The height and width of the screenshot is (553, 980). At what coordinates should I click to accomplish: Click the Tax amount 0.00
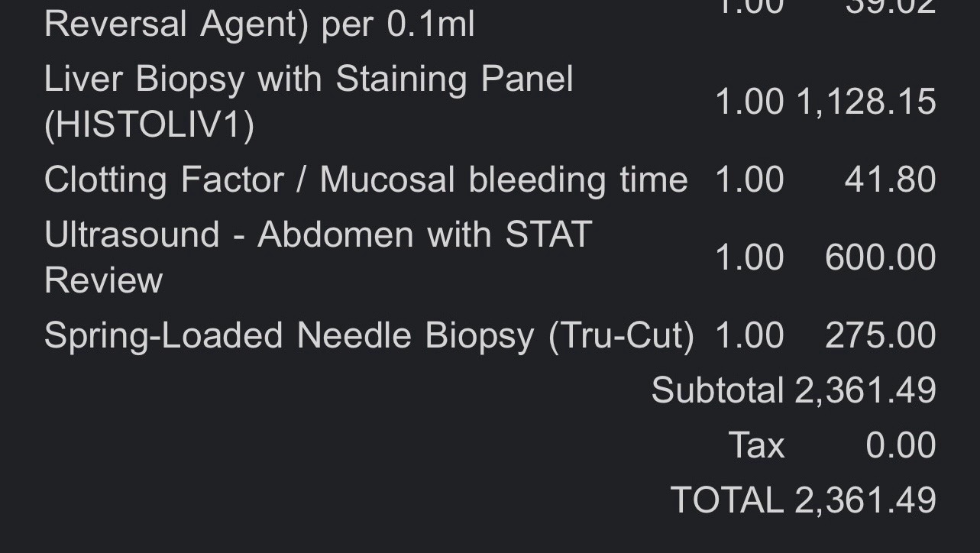901,445
